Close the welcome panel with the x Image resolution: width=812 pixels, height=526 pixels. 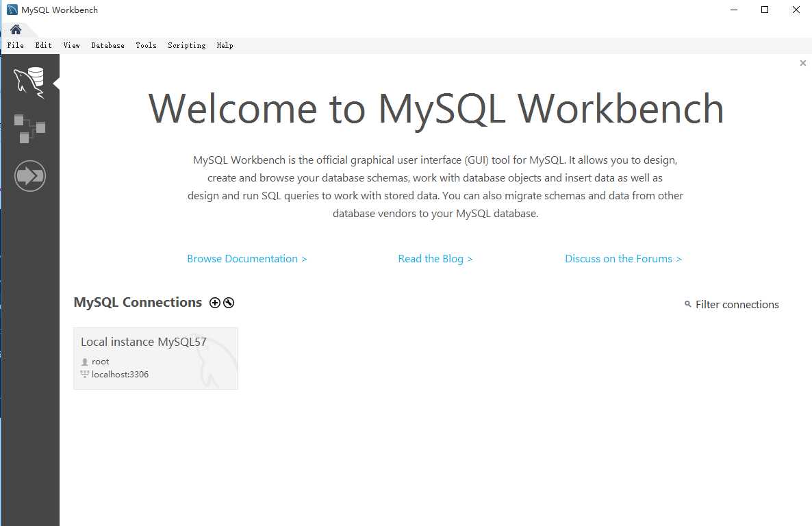pos(802,63)
